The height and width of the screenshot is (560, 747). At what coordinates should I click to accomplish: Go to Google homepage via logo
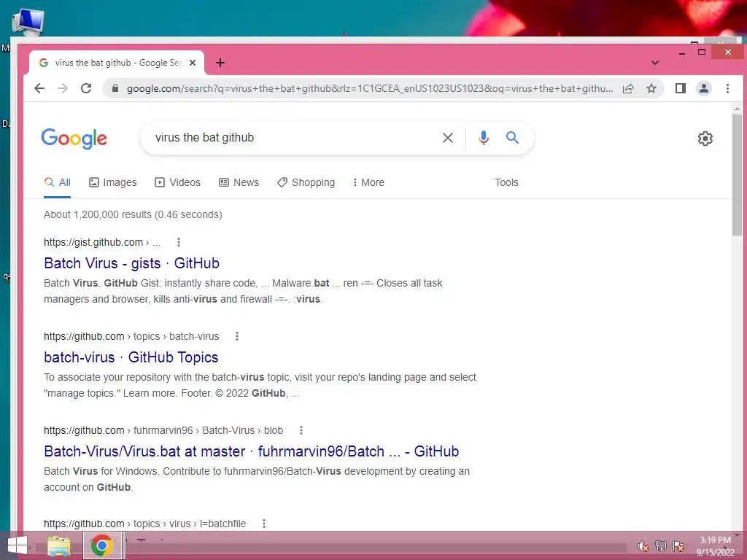(x=74, y=139)
